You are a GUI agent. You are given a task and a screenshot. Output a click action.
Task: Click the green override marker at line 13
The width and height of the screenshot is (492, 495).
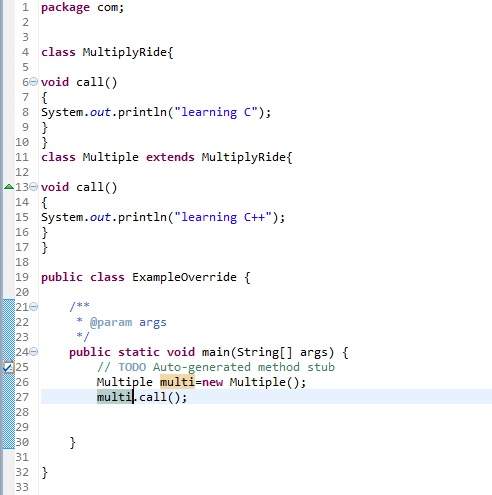[9, 187]
